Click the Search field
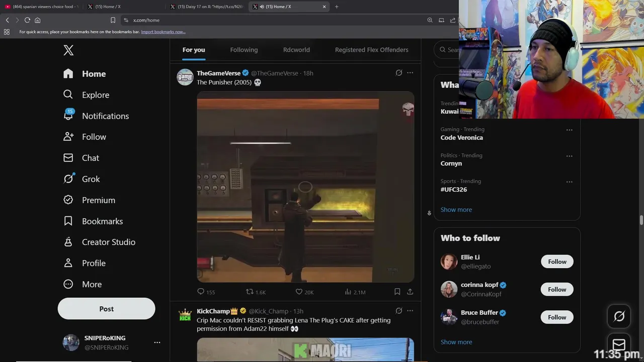The image size is (644, 362). [447, 50]
